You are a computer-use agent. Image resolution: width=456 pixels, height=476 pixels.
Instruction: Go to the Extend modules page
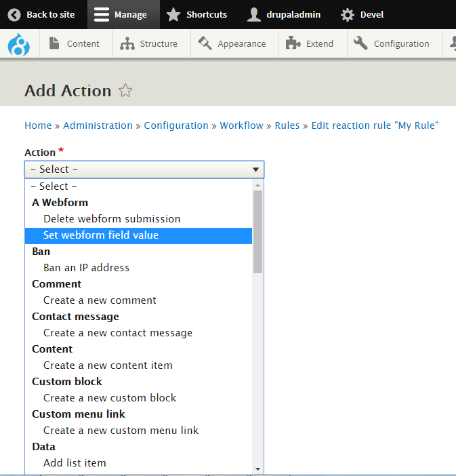click(310, 44)
